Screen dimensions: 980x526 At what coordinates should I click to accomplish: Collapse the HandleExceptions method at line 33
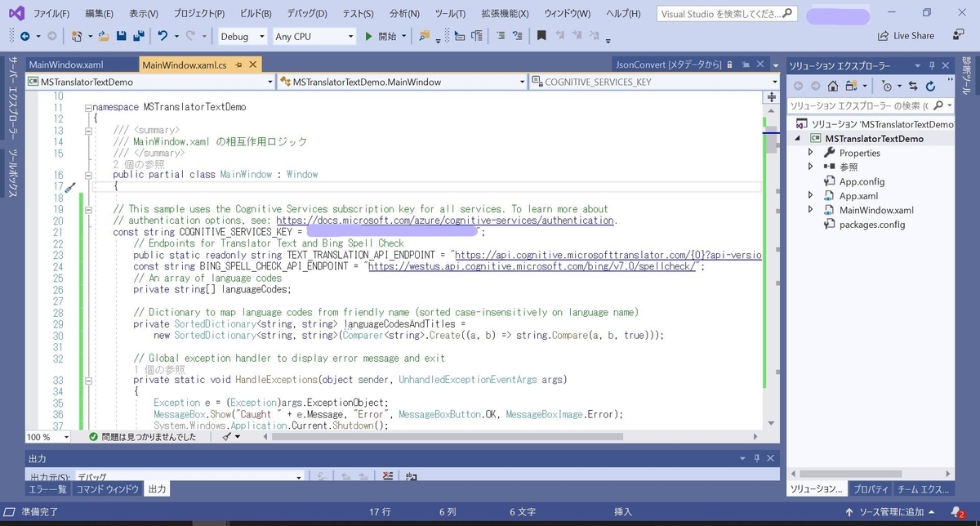click(x=87, y=380)
